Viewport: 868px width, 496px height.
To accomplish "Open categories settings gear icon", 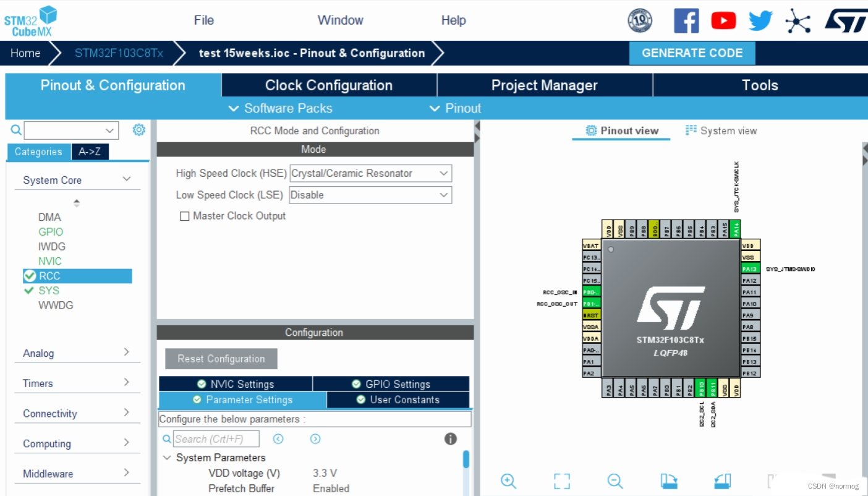I will pyautogui.click(x=139, y=130).
